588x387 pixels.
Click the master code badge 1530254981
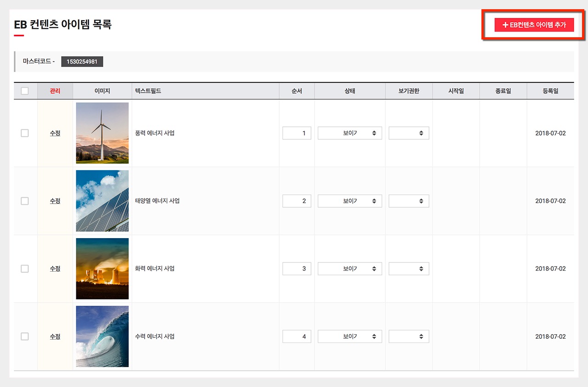tap(82, 62)
